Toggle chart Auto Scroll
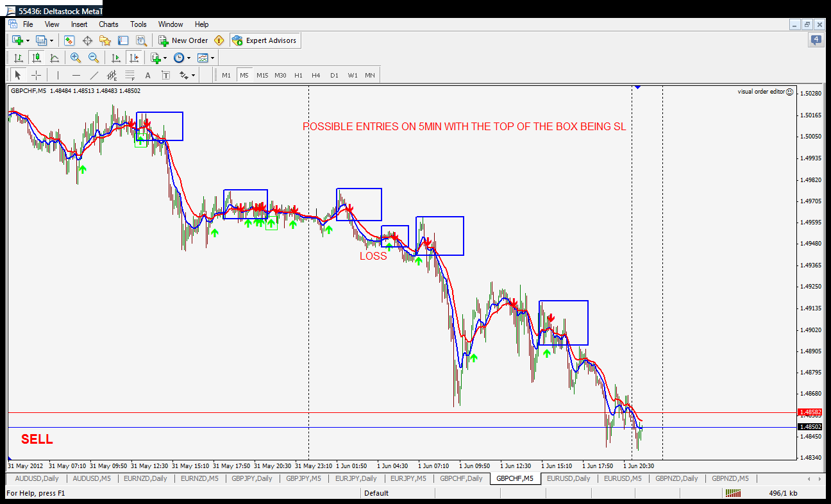The image size is (831, 504). point(116,58)
